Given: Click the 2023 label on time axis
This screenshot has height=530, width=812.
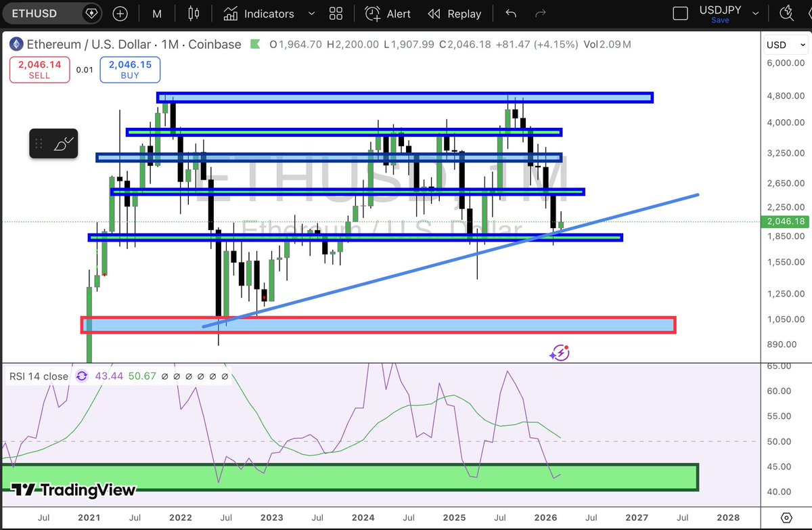Looking at the screenshot, I should pyautogui.click(x=272, y=518).
